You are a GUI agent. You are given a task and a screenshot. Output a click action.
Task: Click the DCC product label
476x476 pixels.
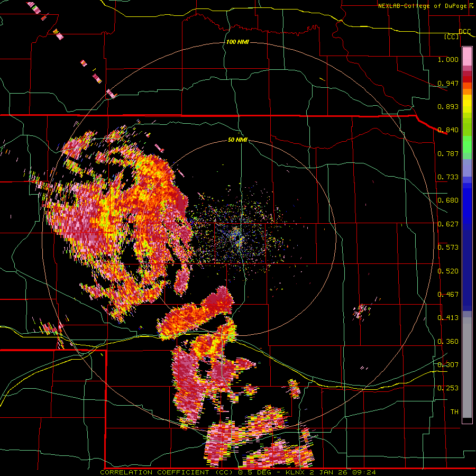pyautogui.click(x=464, y=32)
